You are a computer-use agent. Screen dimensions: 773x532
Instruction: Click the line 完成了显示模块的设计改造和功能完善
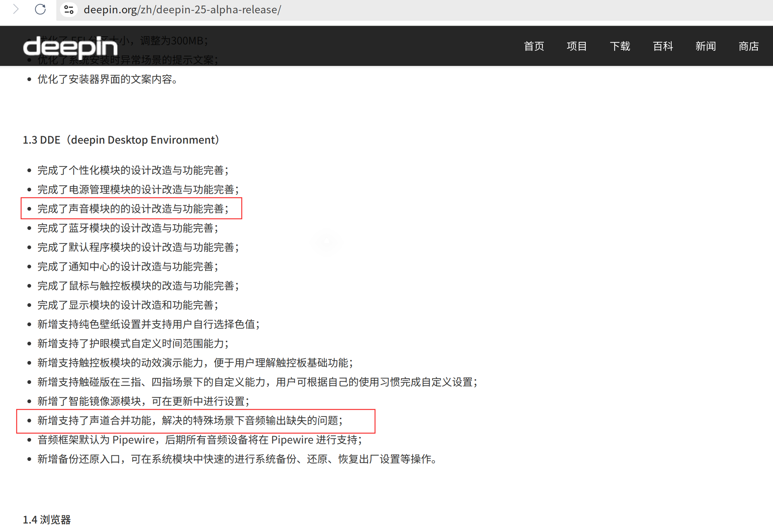pyautogui.click(x=128, y=305)
